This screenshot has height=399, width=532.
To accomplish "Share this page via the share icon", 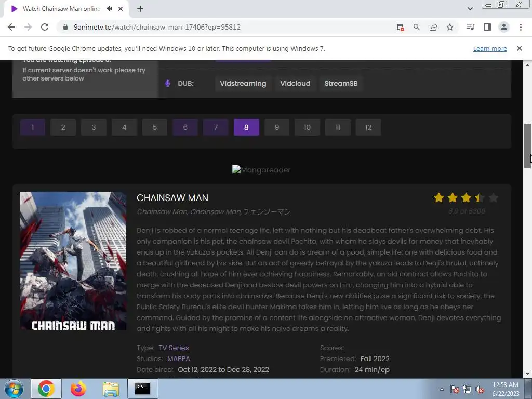I will [x=433, y=27].
